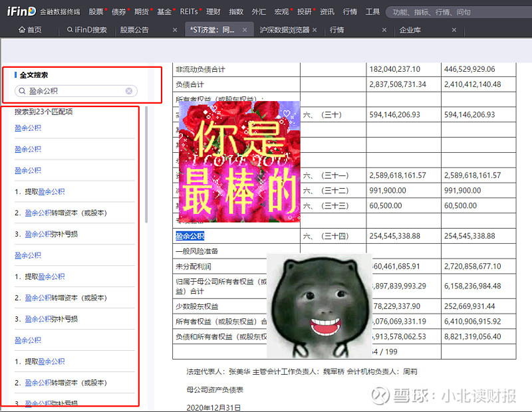532x412 pixels.
Task: Click the magnifier icon in full-text search
Action: tap(23, 91)
